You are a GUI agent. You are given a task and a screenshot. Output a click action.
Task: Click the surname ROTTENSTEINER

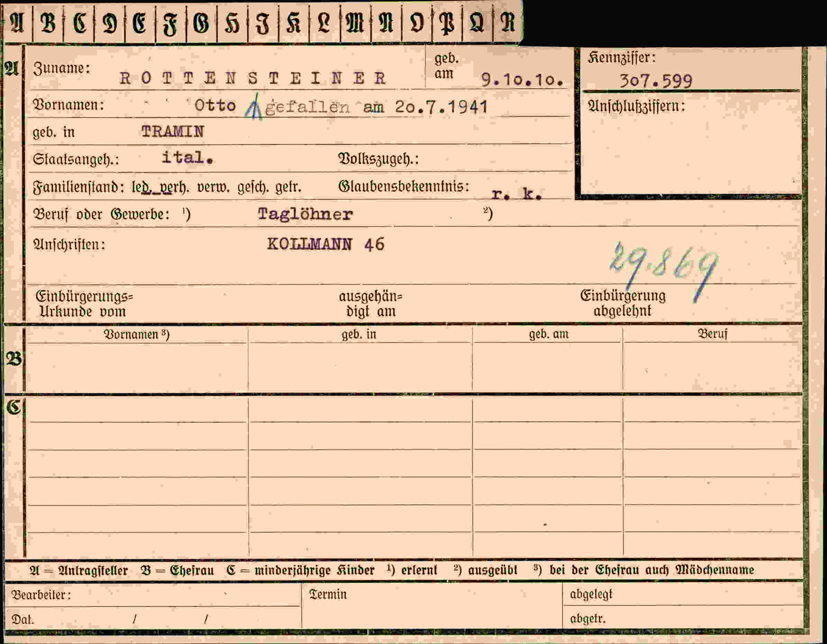[253, 78]
